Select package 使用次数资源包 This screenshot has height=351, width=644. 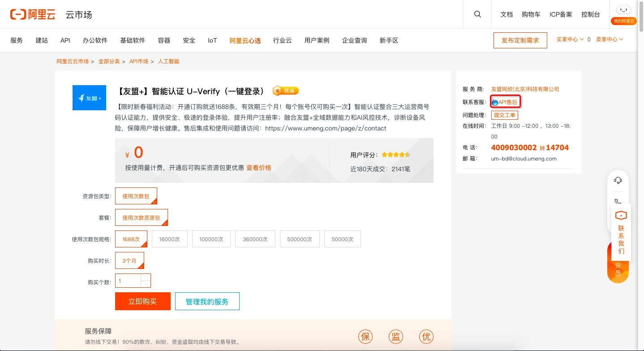click(142, 217)
